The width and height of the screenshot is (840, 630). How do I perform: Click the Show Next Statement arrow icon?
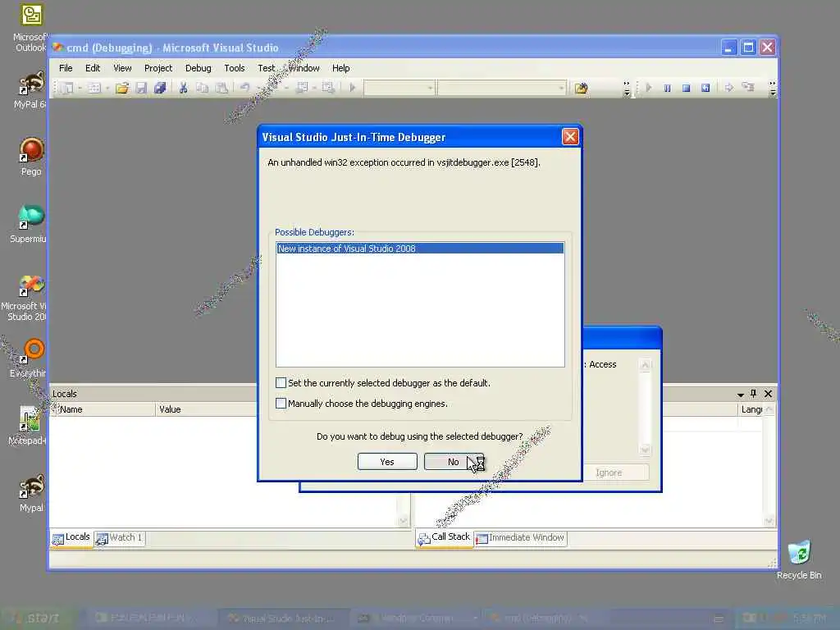[x=728, y=88]
